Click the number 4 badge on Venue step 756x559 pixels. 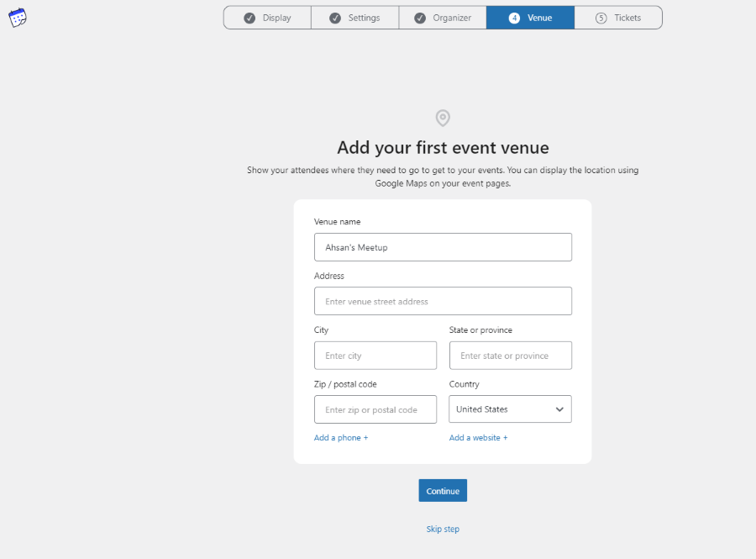click(514, 18)
